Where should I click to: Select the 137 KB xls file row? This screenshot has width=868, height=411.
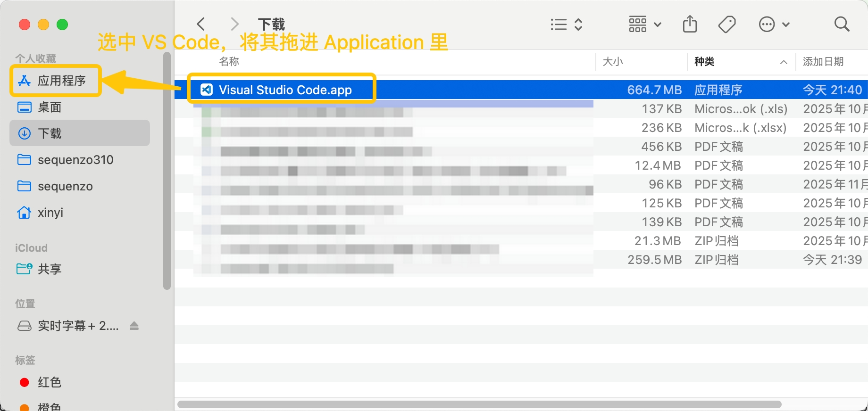pos(521,109)
